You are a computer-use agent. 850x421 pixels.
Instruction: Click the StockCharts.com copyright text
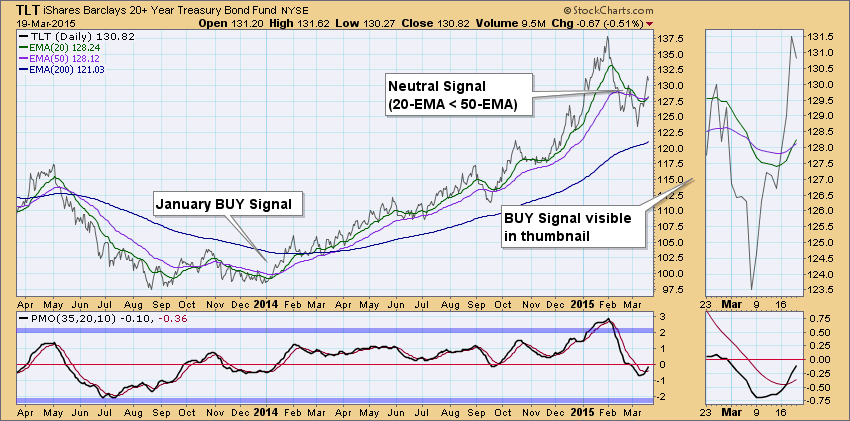pyautogui.click(x=608, y=10)
